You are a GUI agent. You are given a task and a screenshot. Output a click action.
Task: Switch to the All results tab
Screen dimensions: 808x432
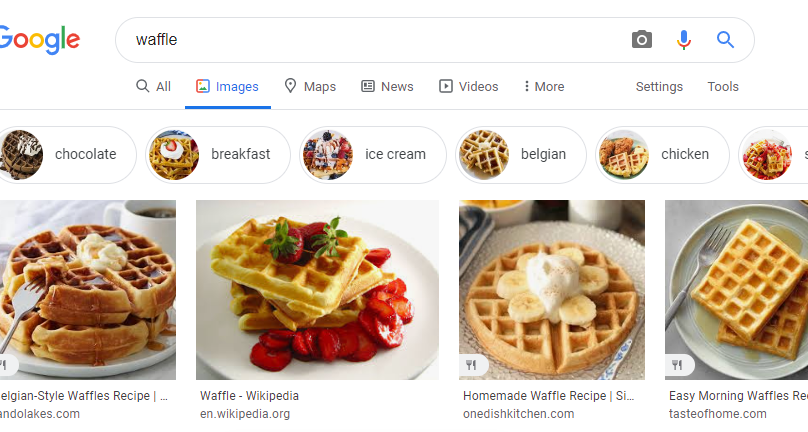tap(154, 87)
